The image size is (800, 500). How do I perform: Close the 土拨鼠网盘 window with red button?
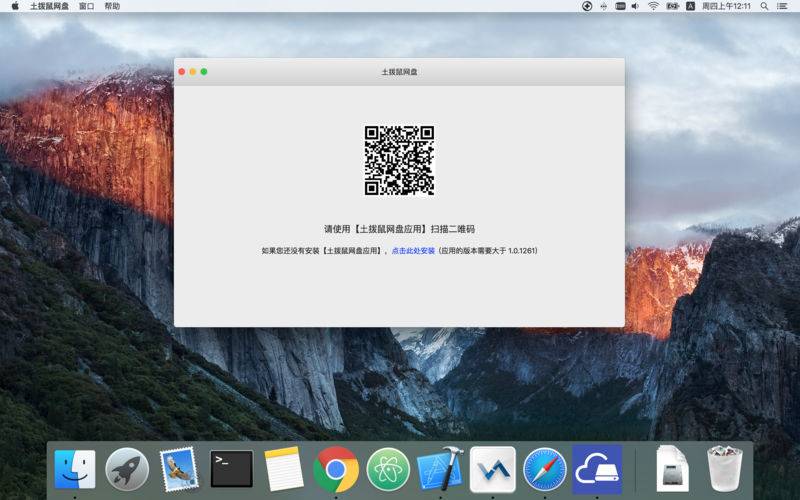[x=182, y=71]
